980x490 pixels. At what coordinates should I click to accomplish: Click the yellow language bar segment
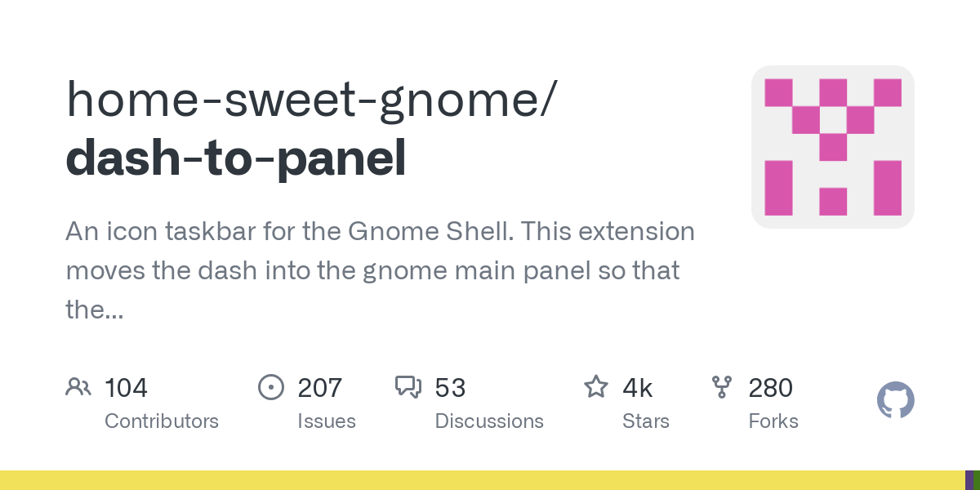pyautogui.click(x=482, y=480)
